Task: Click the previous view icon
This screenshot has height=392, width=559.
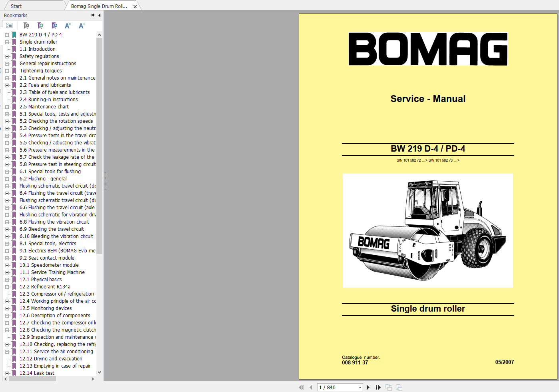Action: (389, 387)
